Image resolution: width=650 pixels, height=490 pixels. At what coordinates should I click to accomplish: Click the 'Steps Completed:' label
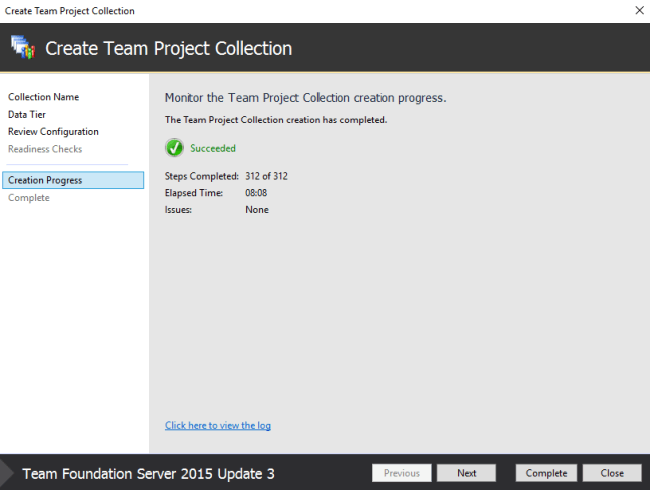[x=202, y=176]
